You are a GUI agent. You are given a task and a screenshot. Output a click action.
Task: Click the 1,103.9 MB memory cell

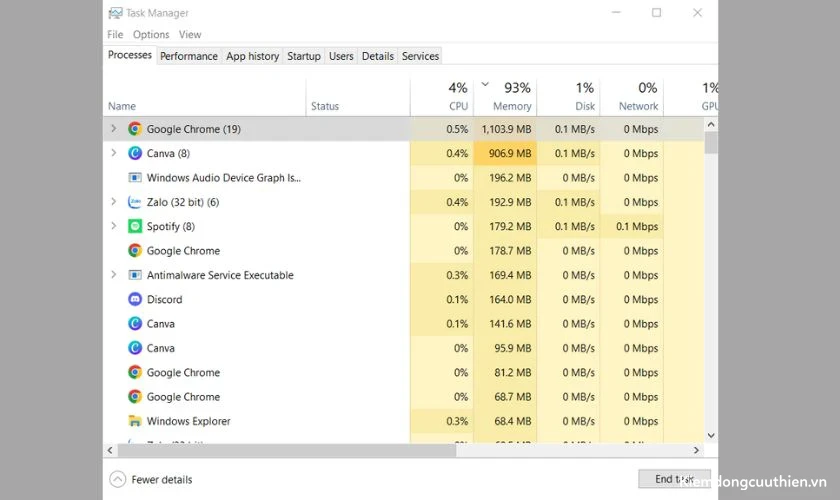pyautogui.click(x=505, y=129)
